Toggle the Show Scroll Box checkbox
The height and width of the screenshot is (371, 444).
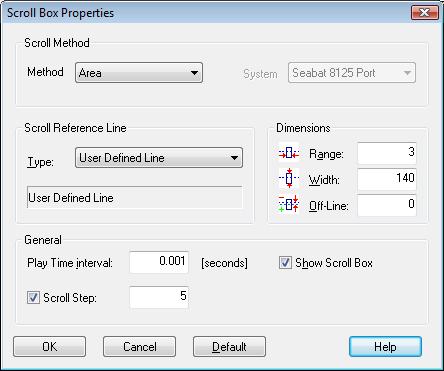[285, 263]
